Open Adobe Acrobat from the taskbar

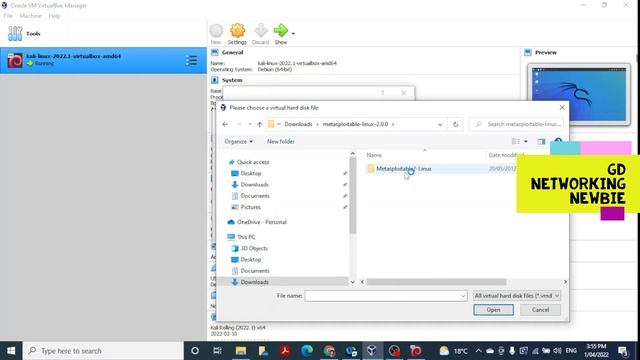click(285, 351)
